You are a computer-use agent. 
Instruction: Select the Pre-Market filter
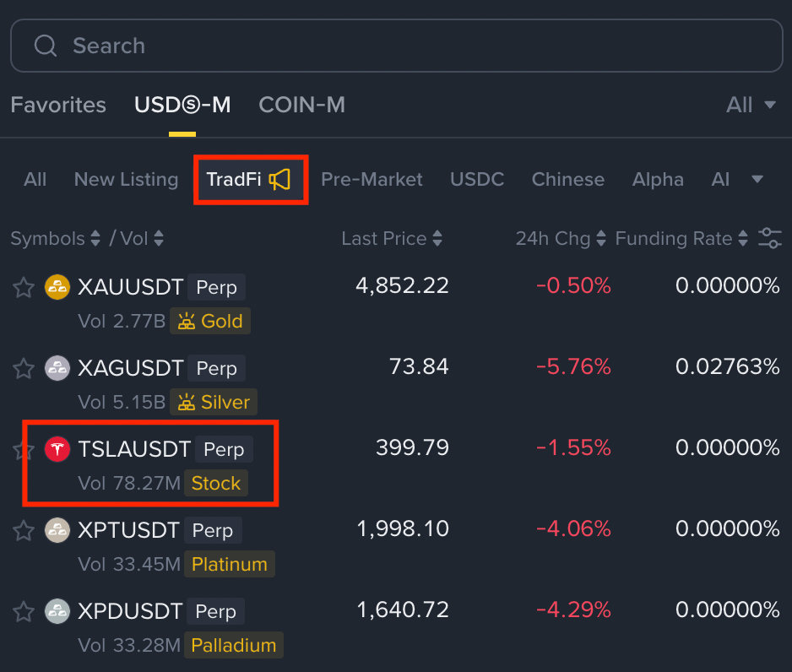(x=372, y=179)
